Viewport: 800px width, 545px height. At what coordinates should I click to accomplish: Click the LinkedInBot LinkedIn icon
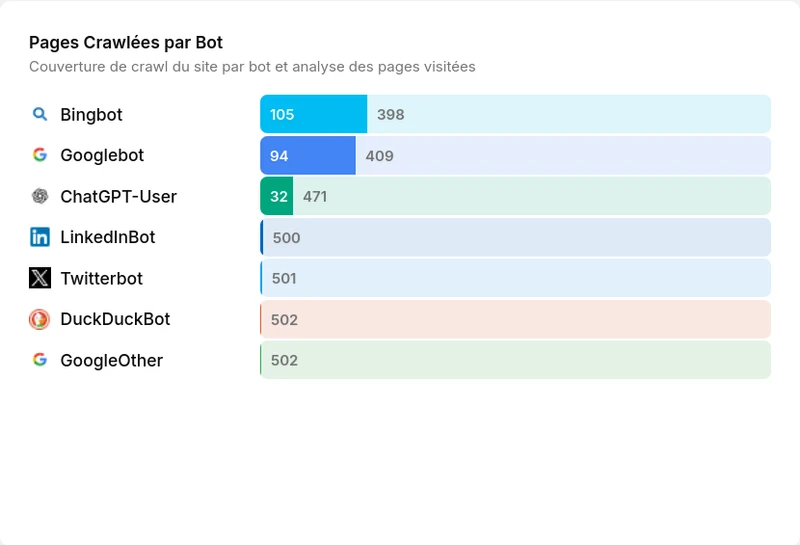(x=40, y=237)
